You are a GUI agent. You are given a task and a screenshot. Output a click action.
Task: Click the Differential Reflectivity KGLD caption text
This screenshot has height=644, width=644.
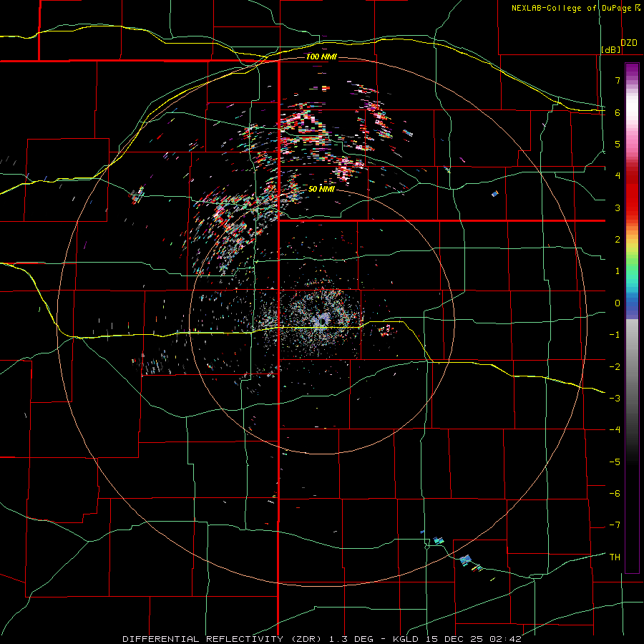322,639
